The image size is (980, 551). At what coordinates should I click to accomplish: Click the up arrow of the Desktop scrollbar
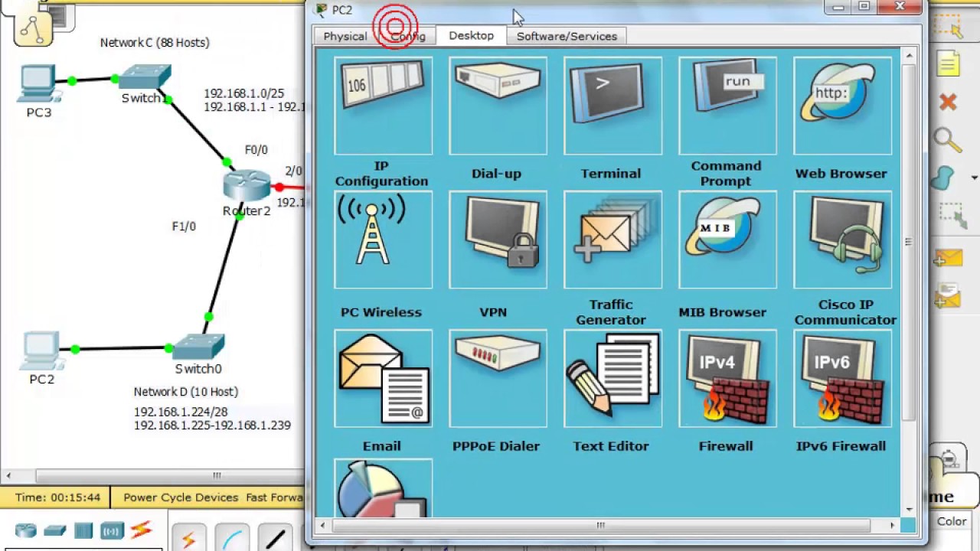pos(910,56)
